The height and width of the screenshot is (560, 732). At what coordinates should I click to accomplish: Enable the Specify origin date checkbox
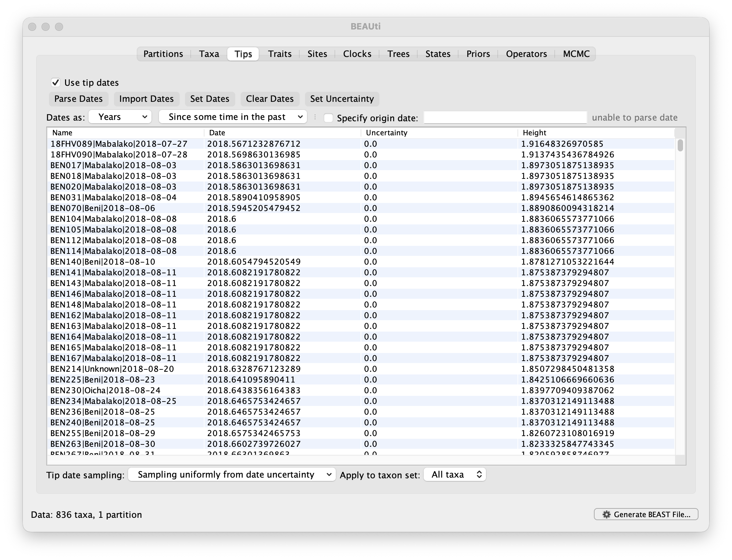click(x=328, y=118)
